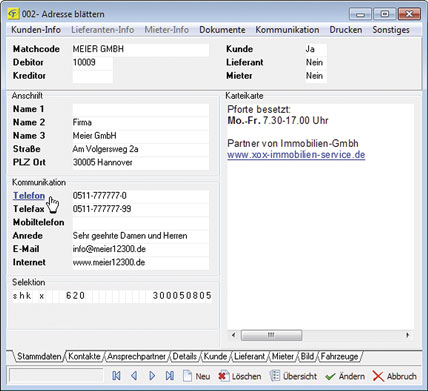Screen dimensions: 428x391
Task: Select the Stammdaten tab
Action: point(39,356)
